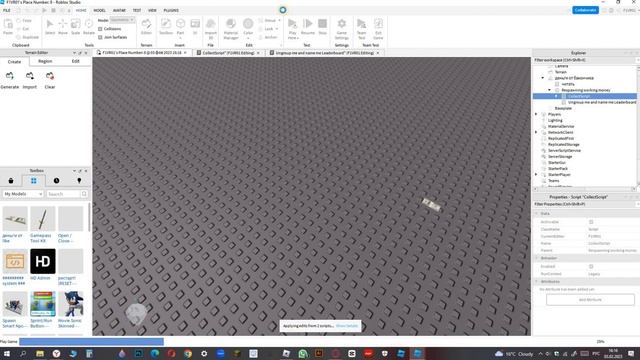Image resolution: width=640 pixels, height=360 pixels.
Task: Expand the StarterPlayer node
Action: (x=536, y=174)
